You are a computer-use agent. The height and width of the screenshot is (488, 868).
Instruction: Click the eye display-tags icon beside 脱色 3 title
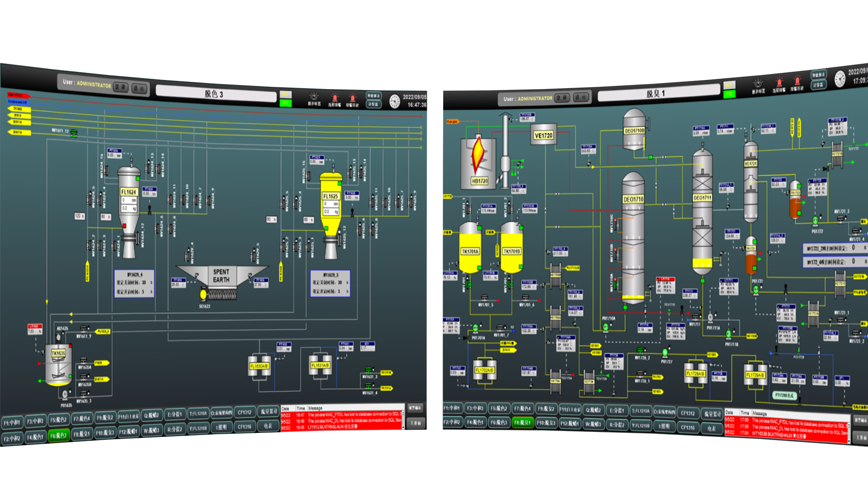point(314,97)
